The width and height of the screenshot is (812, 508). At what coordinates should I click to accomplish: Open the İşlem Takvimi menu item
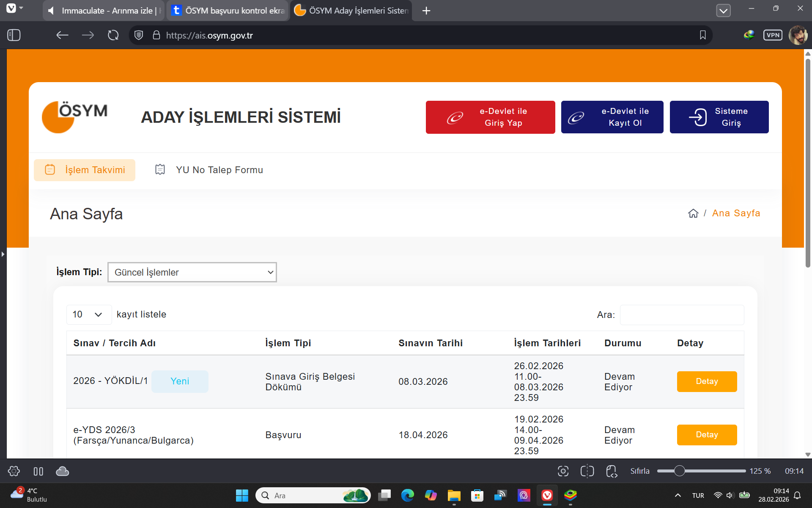85,170
